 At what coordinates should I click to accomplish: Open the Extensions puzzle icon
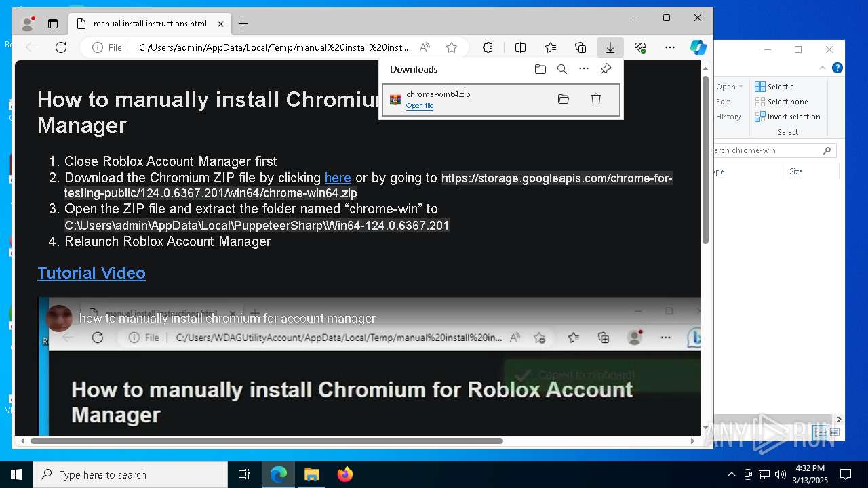[x=488, y=47]
